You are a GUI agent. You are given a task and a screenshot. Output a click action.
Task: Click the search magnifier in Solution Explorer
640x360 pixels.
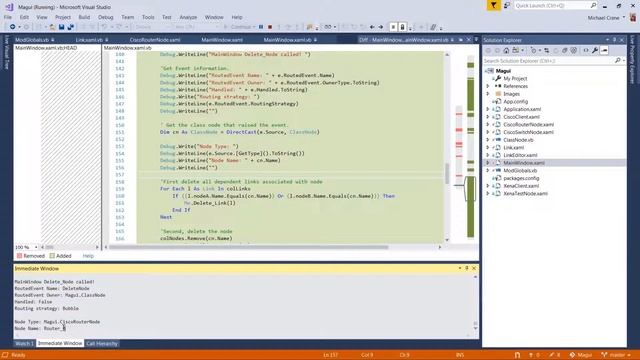click(x=618, y=60)
